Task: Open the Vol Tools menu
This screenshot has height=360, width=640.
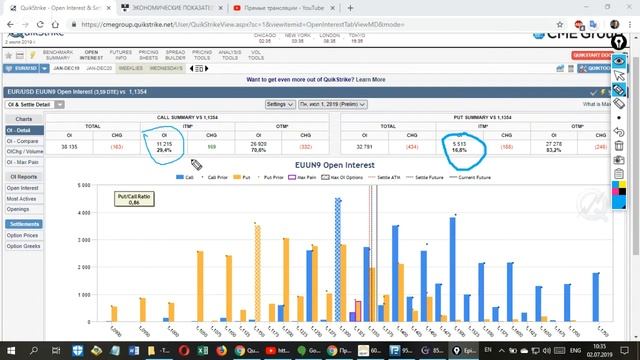Action: [x=256, y=55]
